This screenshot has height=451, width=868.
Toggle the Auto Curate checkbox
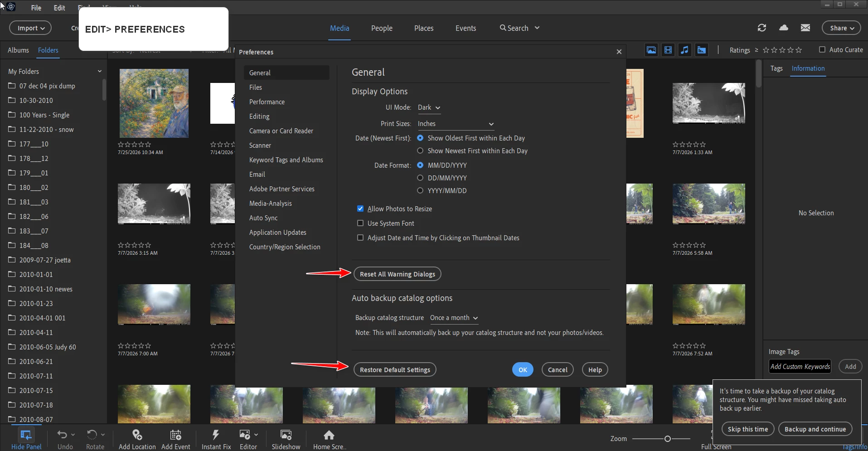[822, 49]
